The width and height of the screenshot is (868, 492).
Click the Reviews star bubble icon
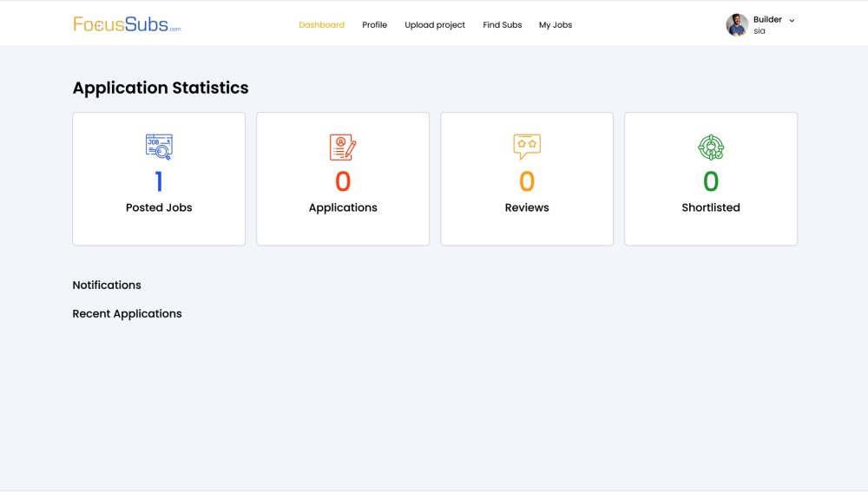(527, 147)
